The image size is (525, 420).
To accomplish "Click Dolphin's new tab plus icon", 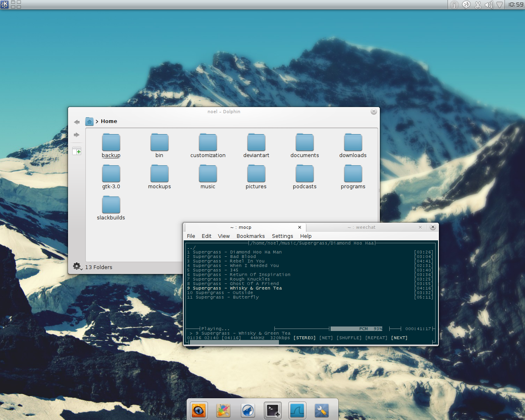I will coord(77,151).
